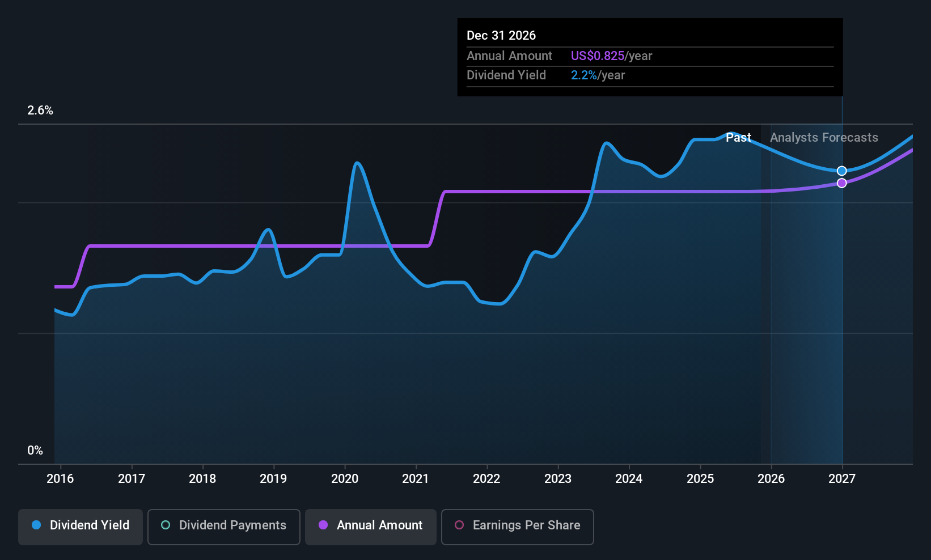Screen dimensions: 931x560
Task: Click the 2020 x-axis year label
Action: (345, 479)
